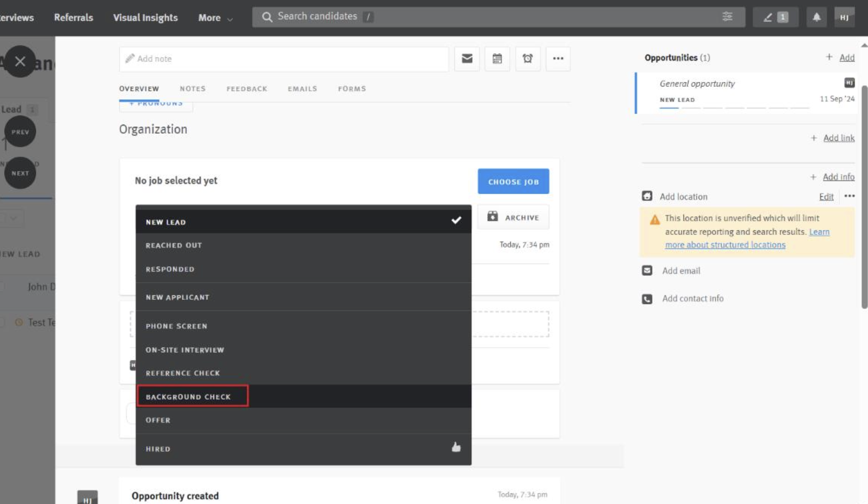Expand the More navigation dropdown
This screenshot has height=504, width=868.
(x=215, y=18)
